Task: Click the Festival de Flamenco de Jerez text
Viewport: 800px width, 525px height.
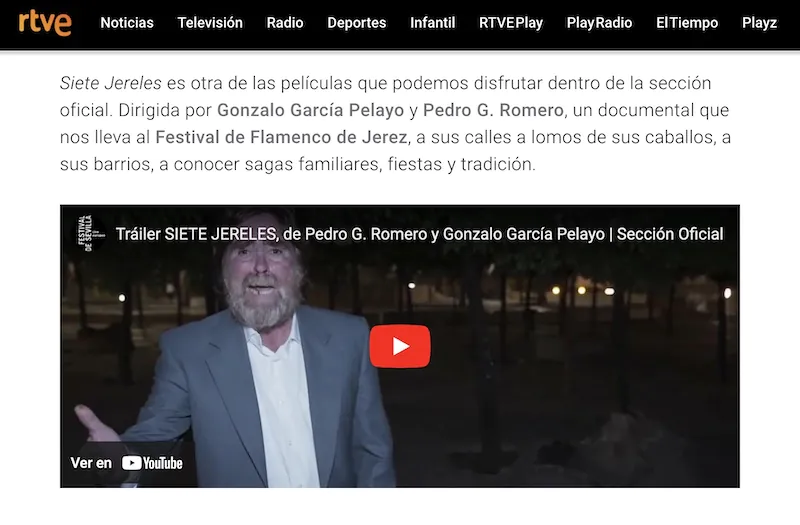Action: (281, 137)
